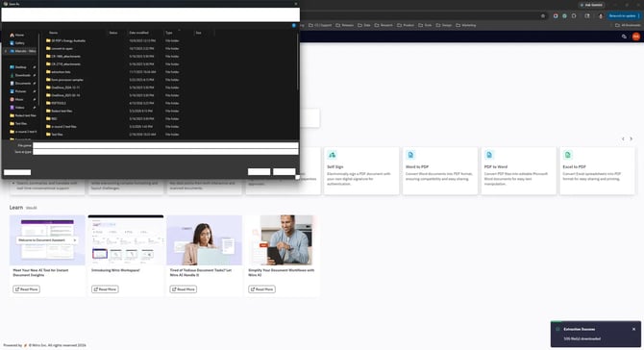Image resolution: width=644 pixels, height=350 pixels.
Task: Sort file list by Date modified column
Action: click(x=138, y=33)
